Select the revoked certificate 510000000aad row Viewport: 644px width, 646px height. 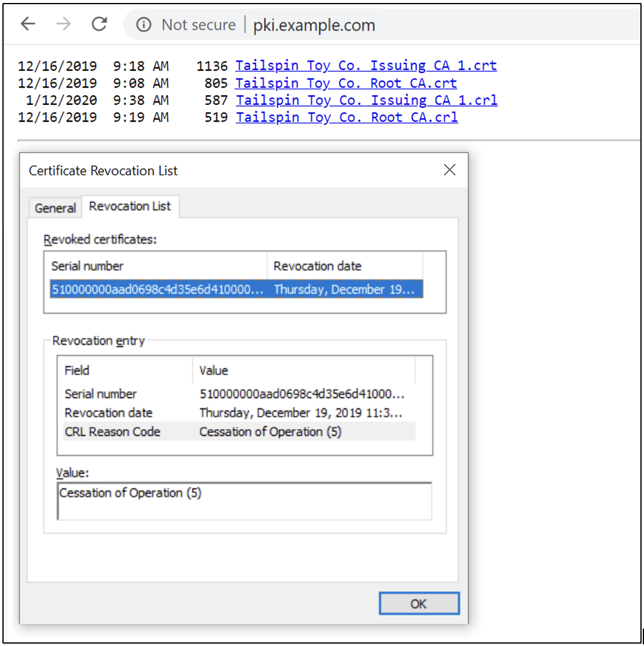tap(236, 289)
